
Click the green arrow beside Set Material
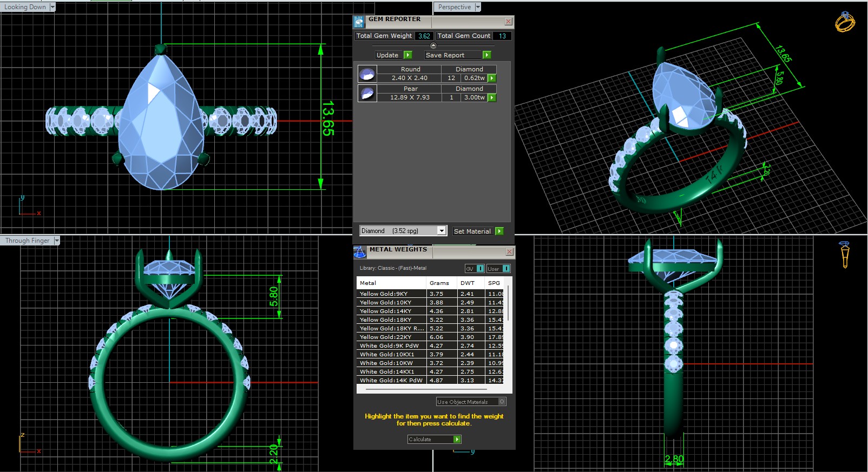pyautogui.click(x=499, y=231)
